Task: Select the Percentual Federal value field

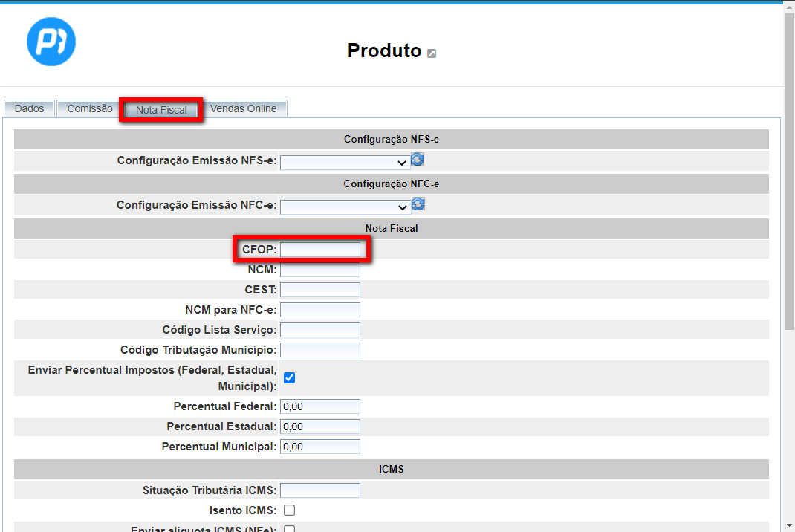Action: 319,406
